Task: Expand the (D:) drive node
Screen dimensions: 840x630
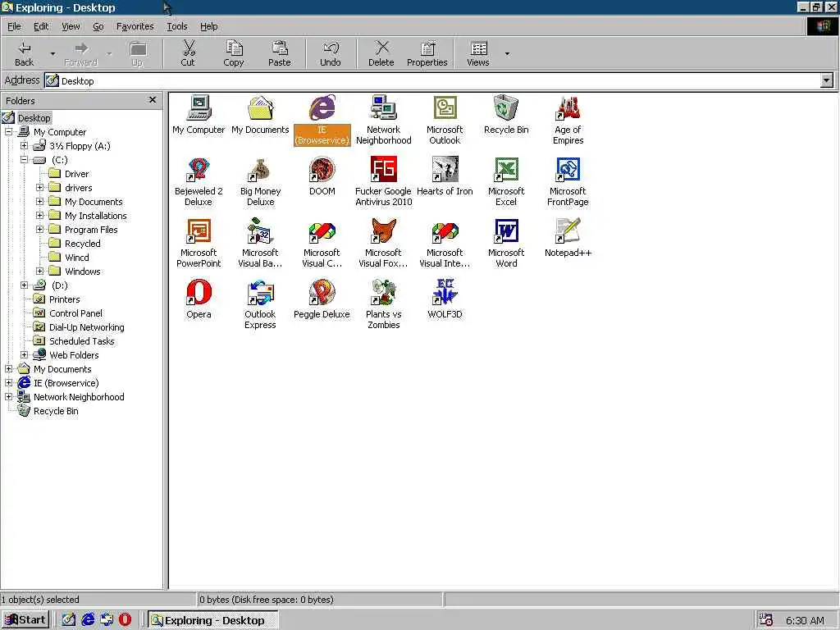Action: pos(24,285)
